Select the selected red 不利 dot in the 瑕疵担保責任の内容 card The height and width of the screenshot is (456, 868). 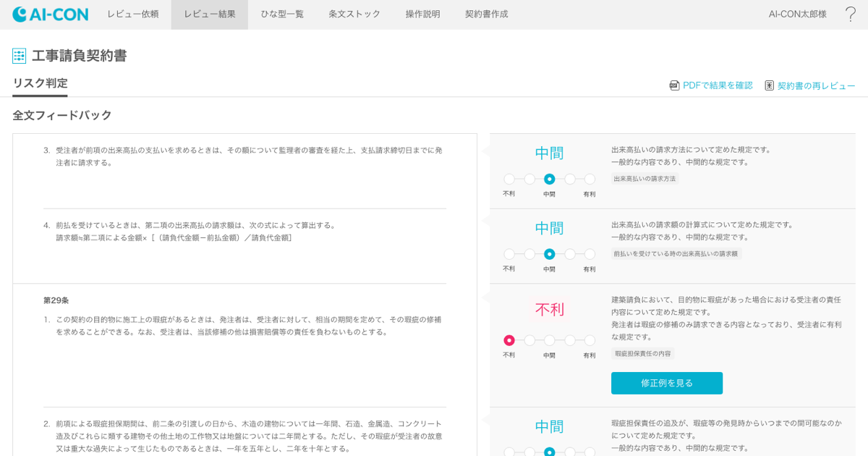point(509,340)
